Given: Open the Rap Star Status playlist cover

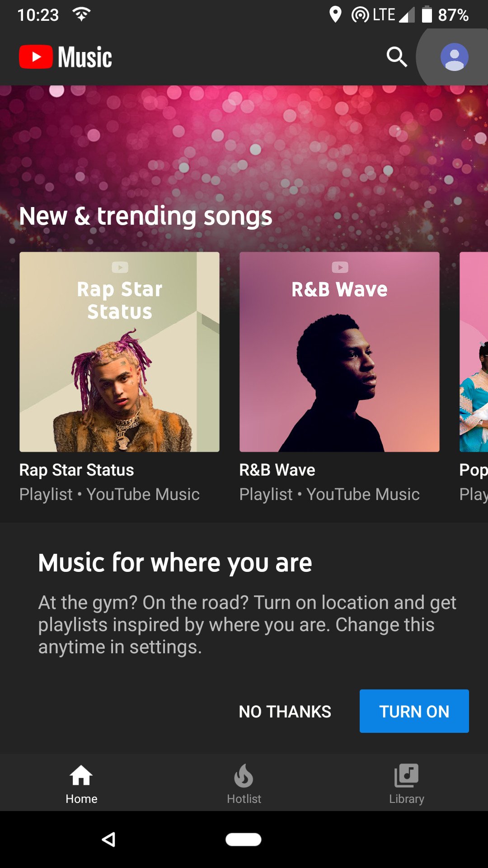Looking at the screenshot, I should 119,352.
